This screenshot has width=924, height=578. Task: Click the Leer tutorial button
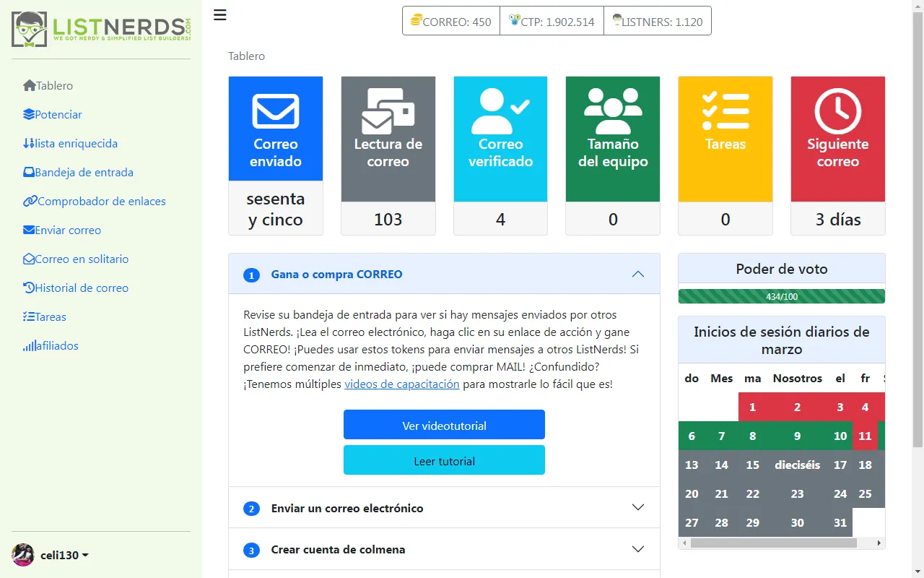[444, 460]
